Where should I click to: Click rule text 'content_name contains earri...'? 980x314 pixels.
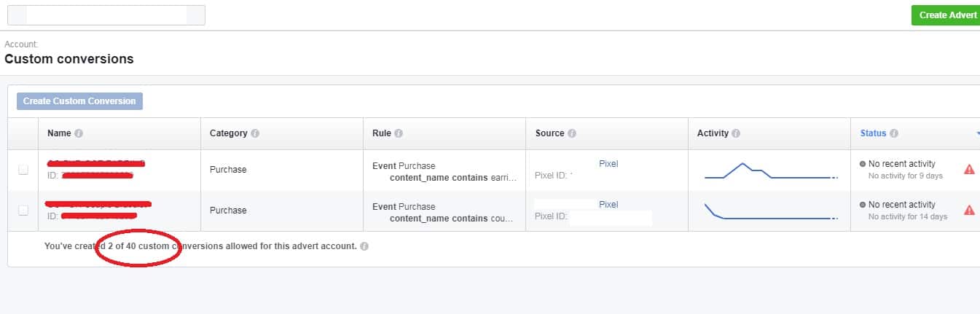pyautogui.click(x=452, y=178)
